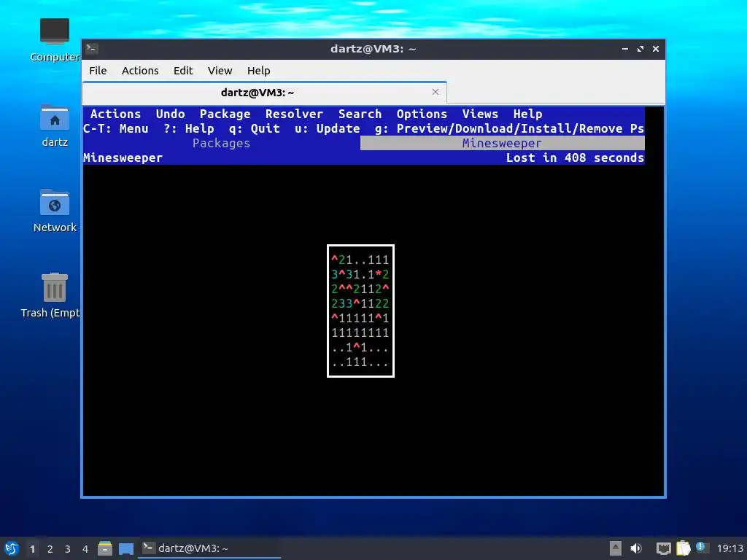Open the clipboard manager tray icon
This screenshot has width=747, height=560.
[x=683, y=548]
